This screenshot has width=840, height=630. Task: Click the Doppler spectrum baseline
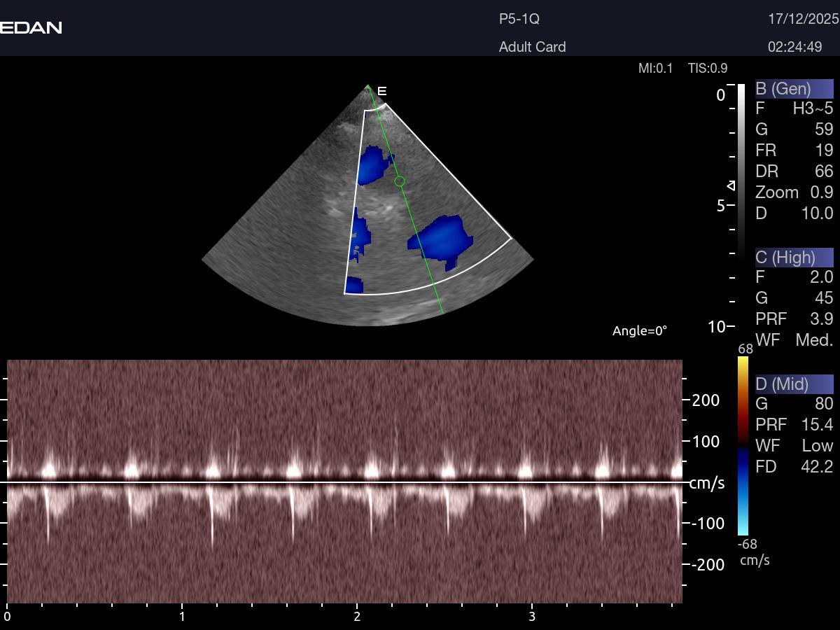coord(343,482)
